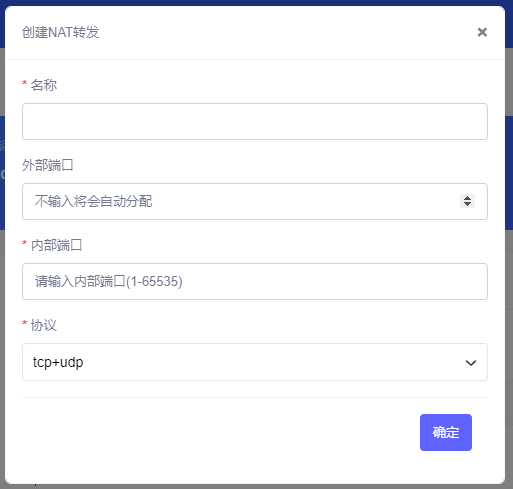
Task: Click placeholder 不输入将会自动分配 text
Action: 93,201
